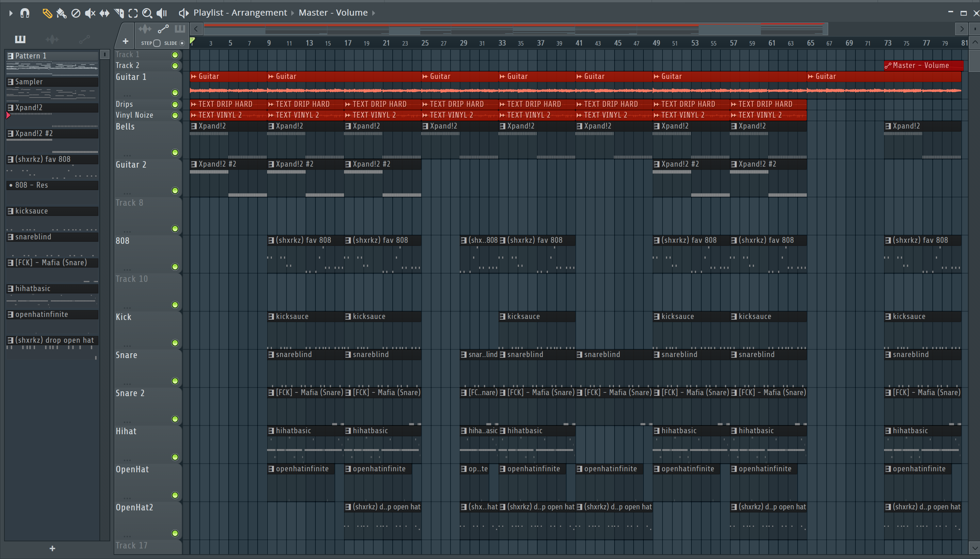Toggle the STEP editing mode checkbox
Image resolution: width=980 pixels, height=559 pixels.
[x=157, y=43]
